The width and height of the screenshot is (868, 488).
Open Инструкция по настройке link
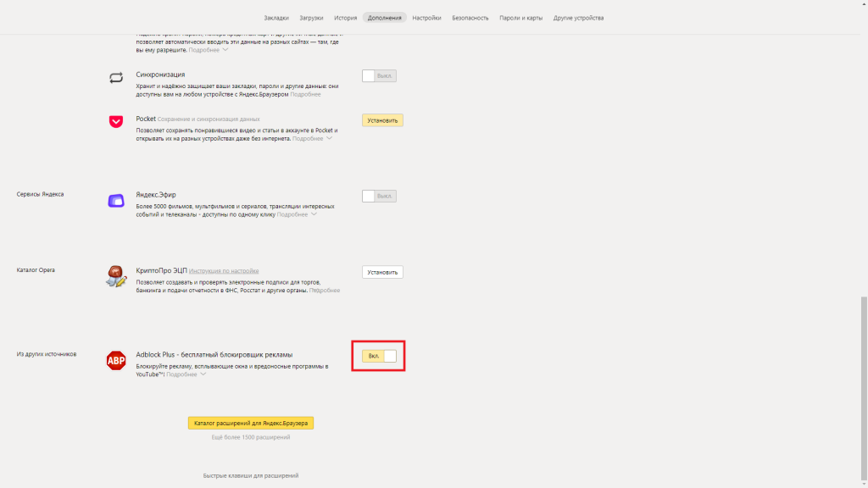pos(224,271)
